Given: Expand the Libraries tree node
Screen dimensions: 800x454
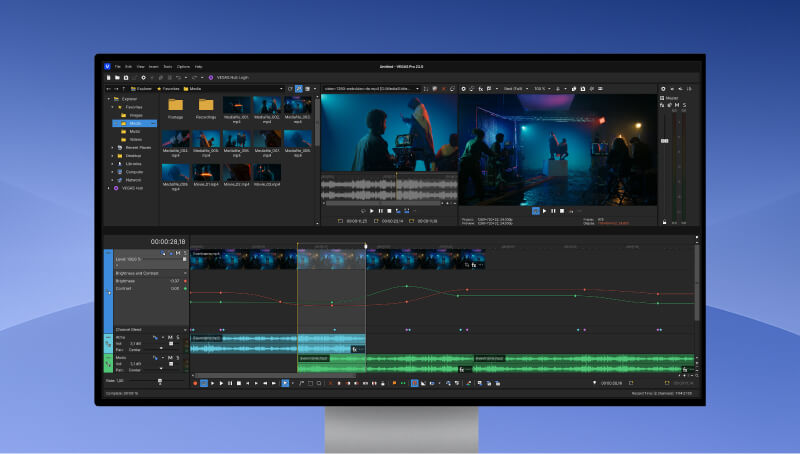Looking at the screenshot, I should pos(113,164).
